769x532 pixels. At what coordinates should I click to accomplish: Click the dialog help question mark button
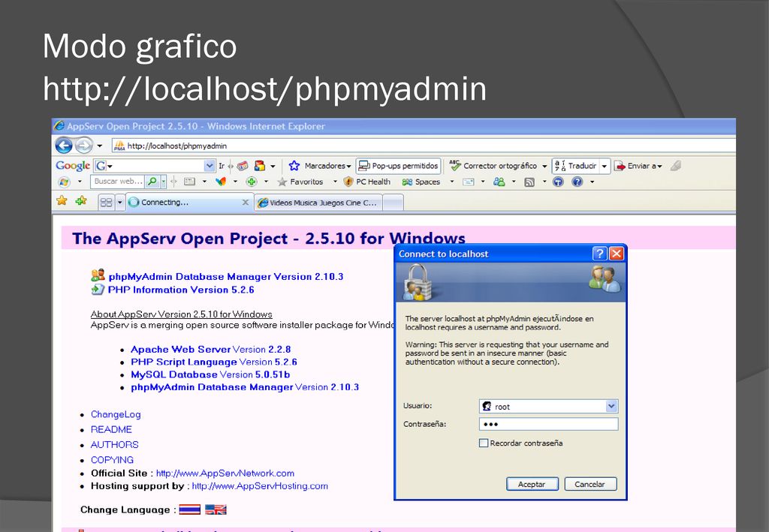click(x=599, y=254)
